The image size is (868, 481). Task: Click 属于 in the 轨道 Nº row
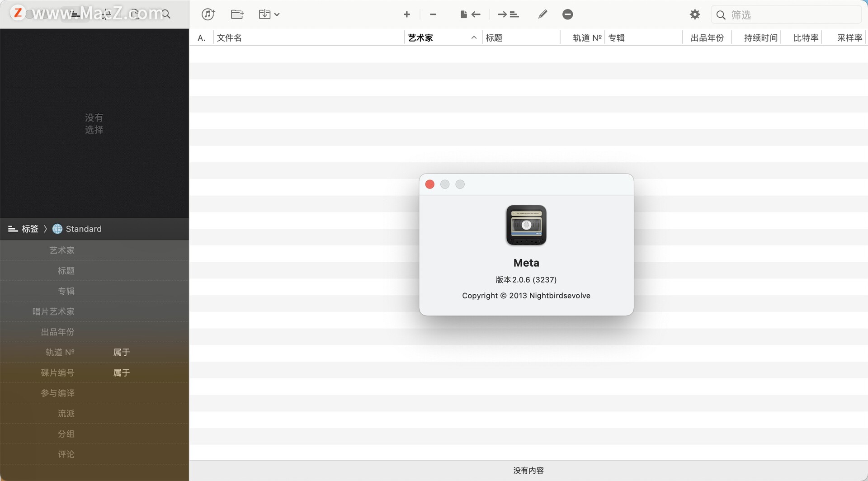click(x=122, y=352)
